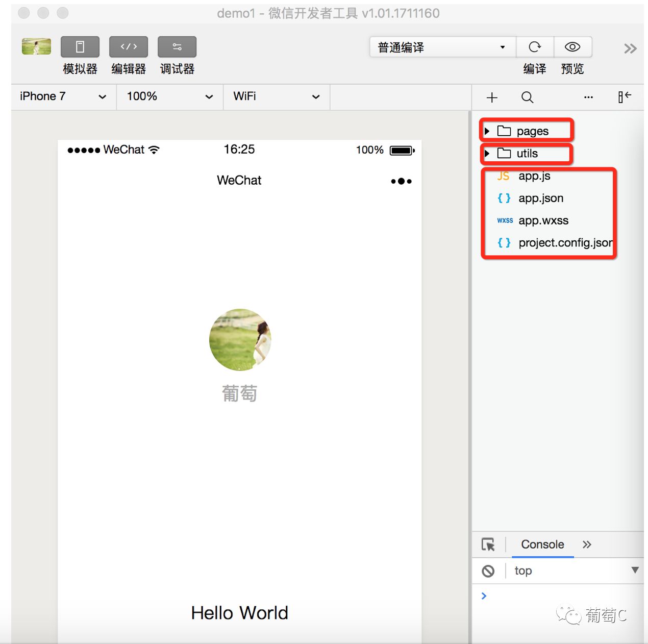Image resolution: width=648 pixels, height=644 pixels.
Task: Toggle the simulator (模拟器) panel button
Action: 80,47
